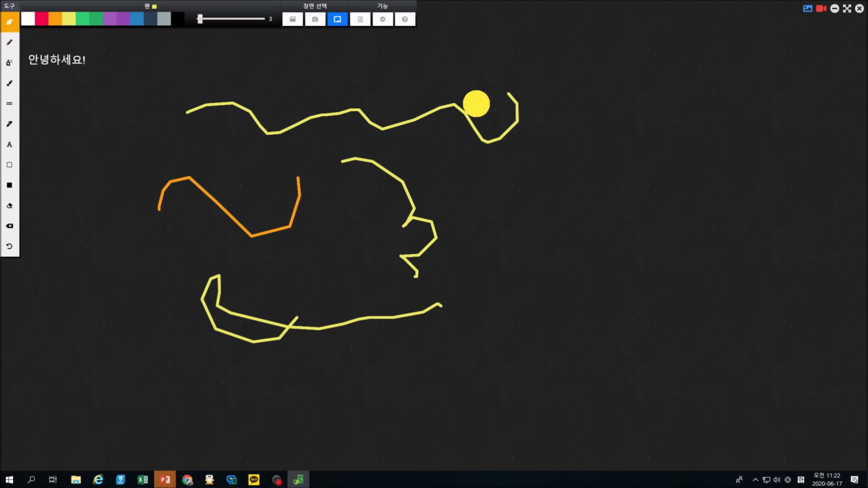Pick the dark navy color swatch
This screenshot has height=488, width=868.
[x=150, y=19]
